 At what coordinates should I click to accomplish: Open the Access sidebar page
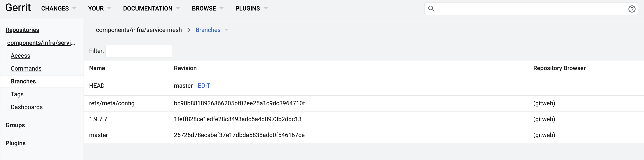pyautogui.click(x=21, y=56)
